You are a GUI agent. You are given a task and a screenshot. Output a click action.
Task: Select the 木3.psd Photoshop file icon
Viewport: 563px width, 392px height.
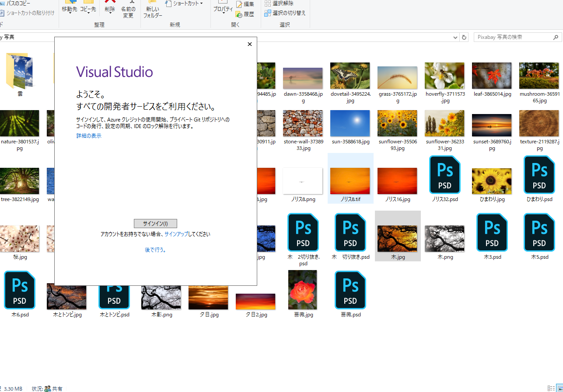click(492, 232)
